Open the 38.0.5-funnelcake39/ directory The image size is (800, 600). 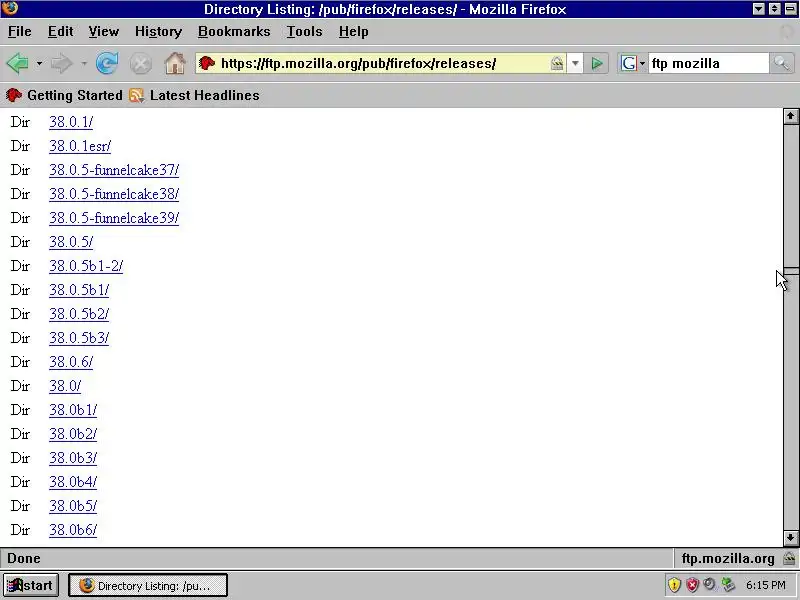(x=114, y=218)
